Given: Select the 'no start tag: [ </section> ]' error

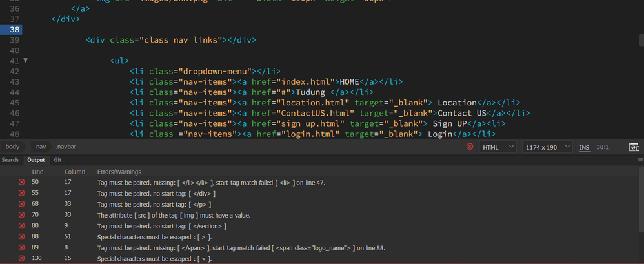Looking at the screenshot, I should pos(162,226).
